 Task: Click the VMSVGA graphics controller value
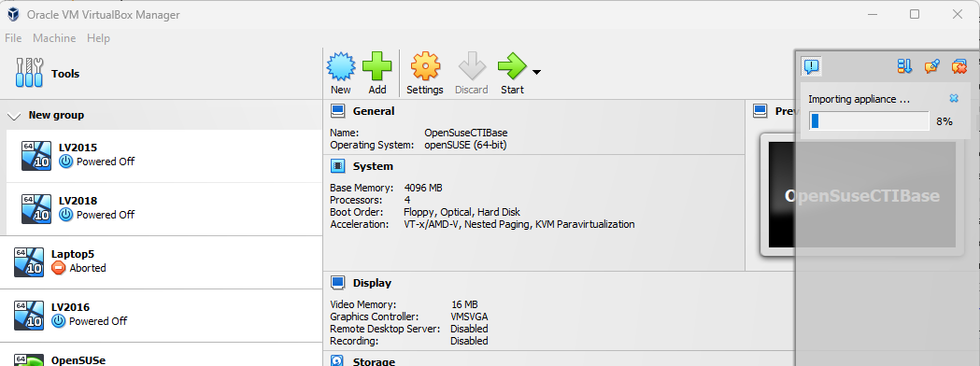click(x=469, y=317)
